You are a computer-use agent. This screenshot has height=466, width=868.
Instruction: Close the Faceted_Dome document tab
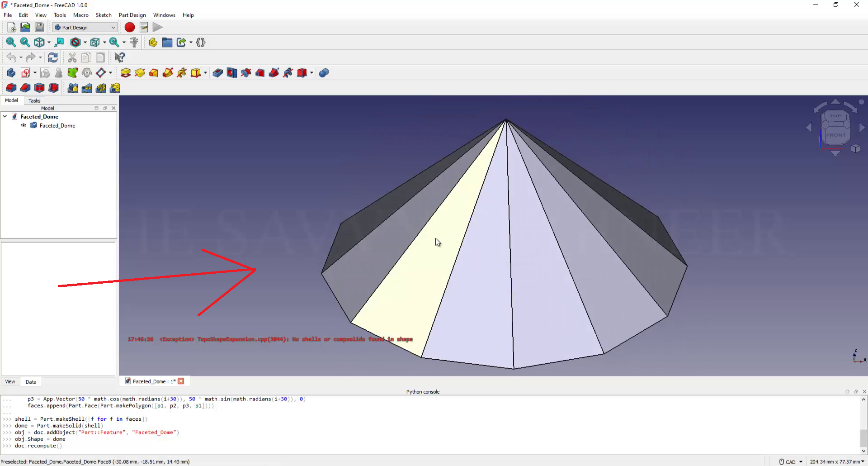click(181, 381)
